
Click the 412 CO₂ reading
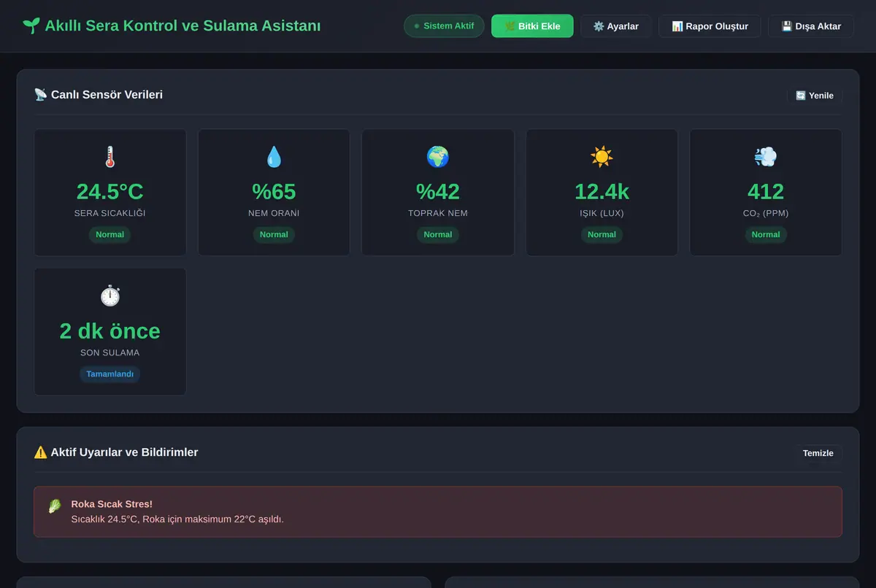click(766, 192)
